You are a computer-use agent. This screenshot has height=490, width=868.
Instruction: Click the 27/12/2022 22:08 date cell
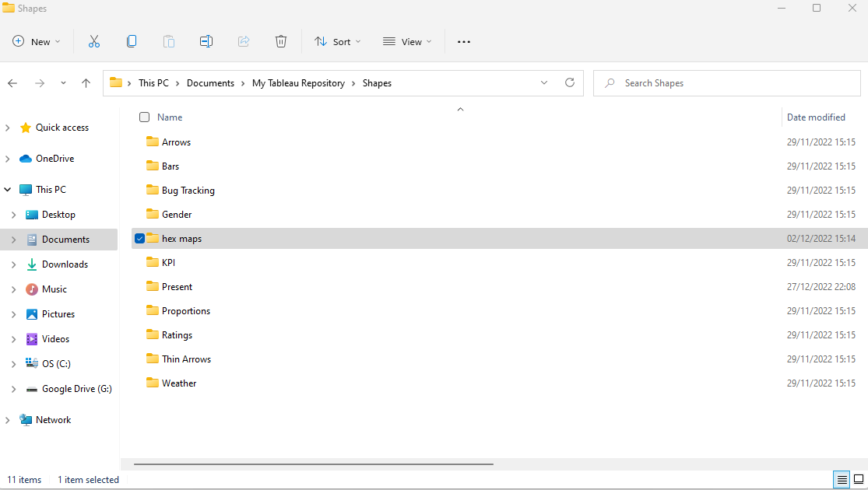[x=821, y=286]
